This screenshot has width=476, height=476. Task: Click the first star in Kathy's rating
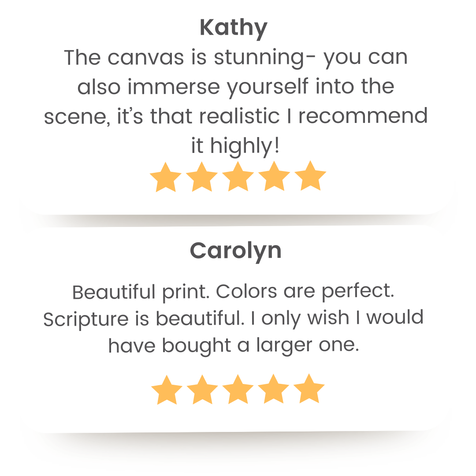pyautogui.click(x=166, y=177)
